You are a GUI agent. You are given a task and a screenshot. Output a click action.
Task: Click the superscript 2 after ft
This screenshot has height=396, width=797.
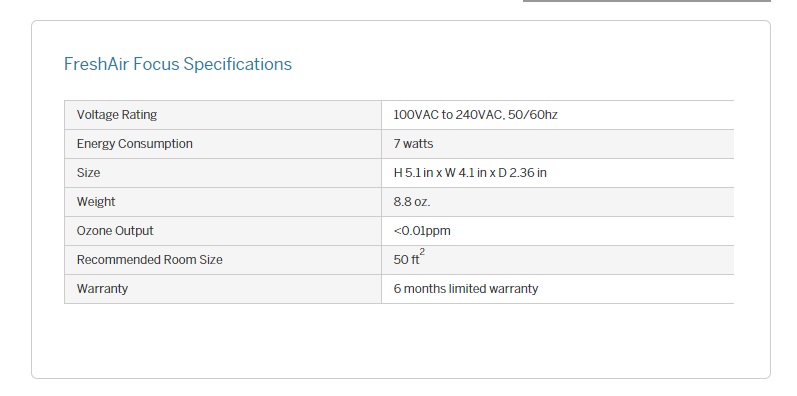coord(422,251)
